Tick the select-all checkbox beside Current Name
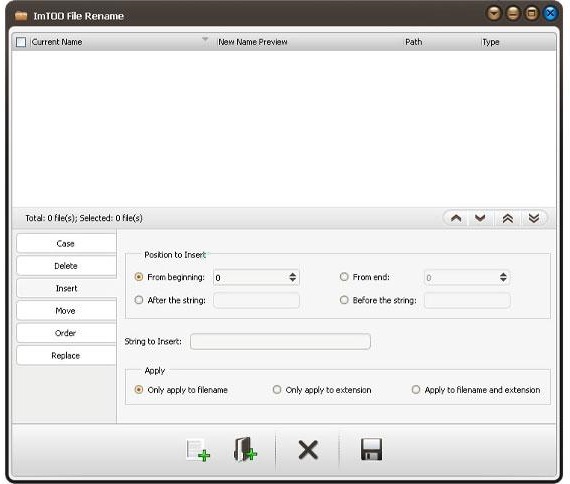 click(x=21, y=42)
